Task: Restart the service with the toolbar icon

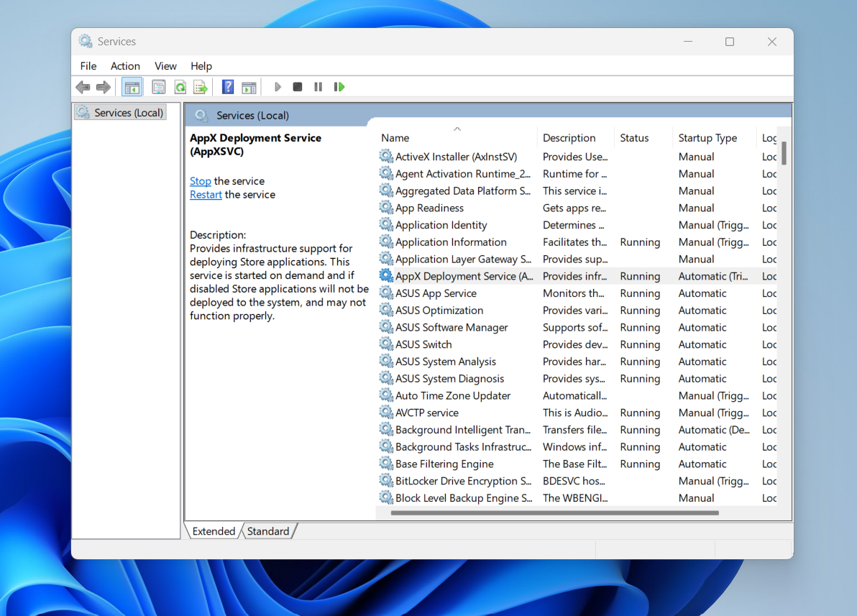Action: tap(339, 87)
